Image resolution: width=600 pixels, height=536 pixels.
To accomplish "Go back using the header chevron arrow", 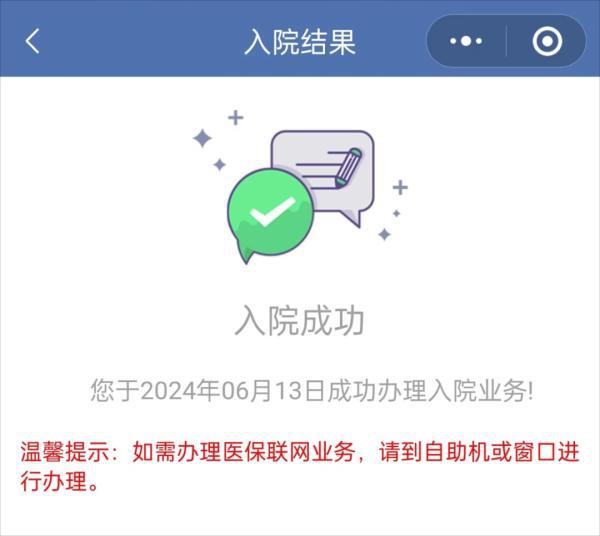I will pos(33,41).
